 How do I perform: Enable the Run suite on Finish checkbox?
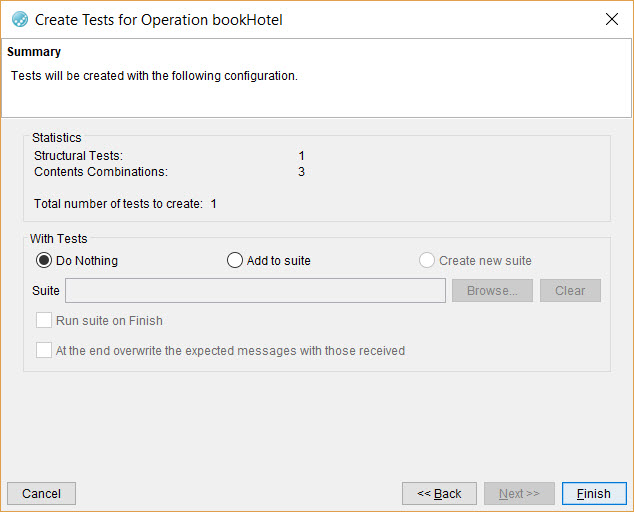click(44, 321)
